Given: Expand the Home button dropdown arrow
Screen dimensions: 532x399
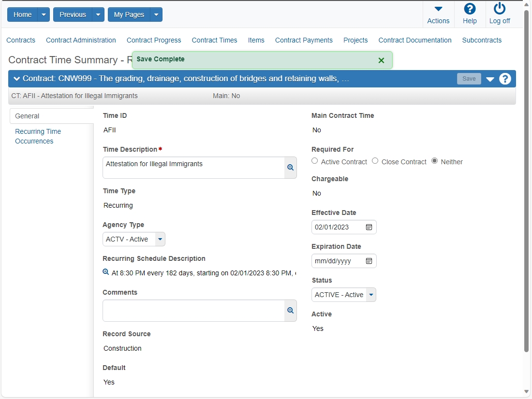Looking at the screenshot, I should click(x=44, y=14).
